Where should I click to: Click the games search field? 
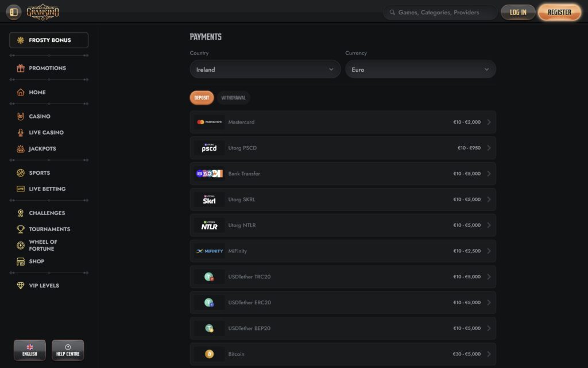click(440, 12)
